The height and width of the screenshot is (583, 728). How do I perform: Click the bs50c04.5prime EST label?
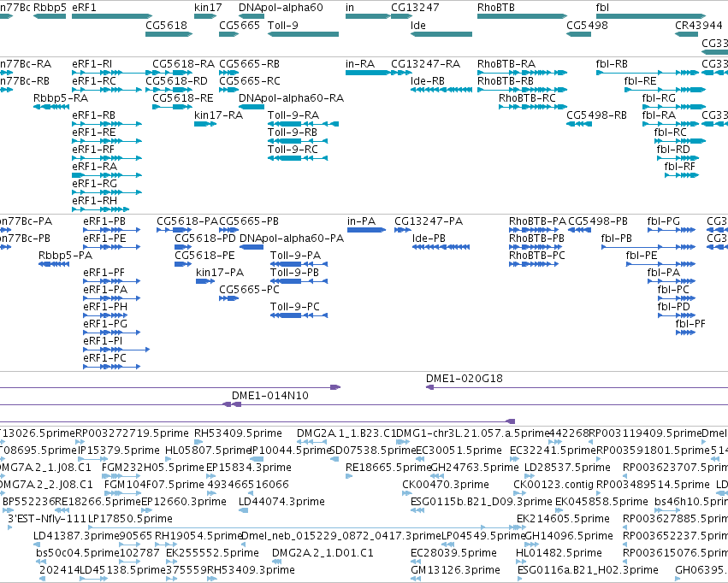point(78,553)
